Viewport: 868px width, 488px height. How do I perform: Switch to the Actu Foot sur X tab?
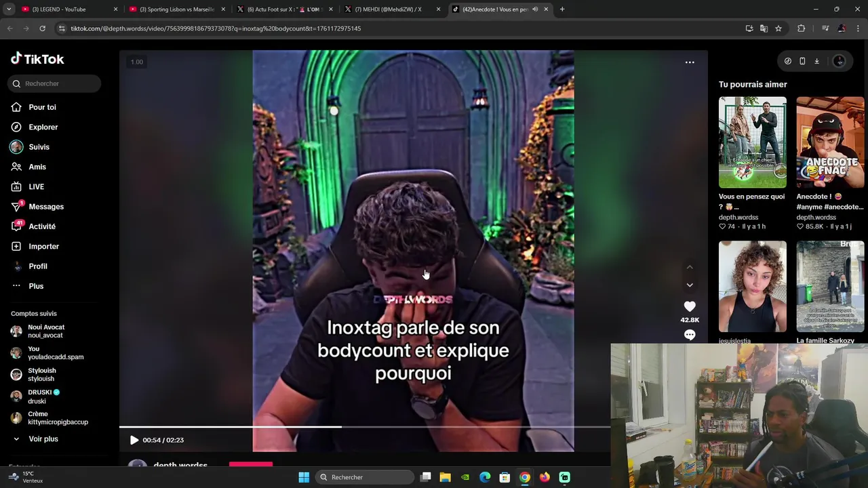click(284, 9)
